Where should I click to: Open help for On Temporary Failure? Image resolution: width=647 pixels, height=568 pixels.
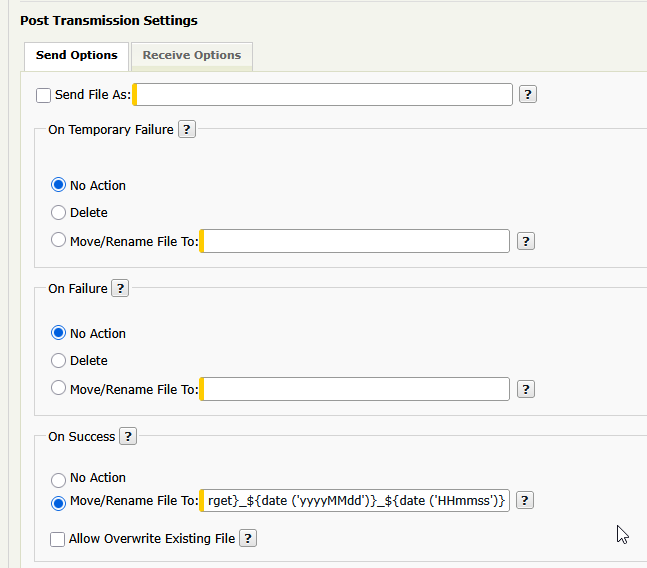[x=187, y=130]
